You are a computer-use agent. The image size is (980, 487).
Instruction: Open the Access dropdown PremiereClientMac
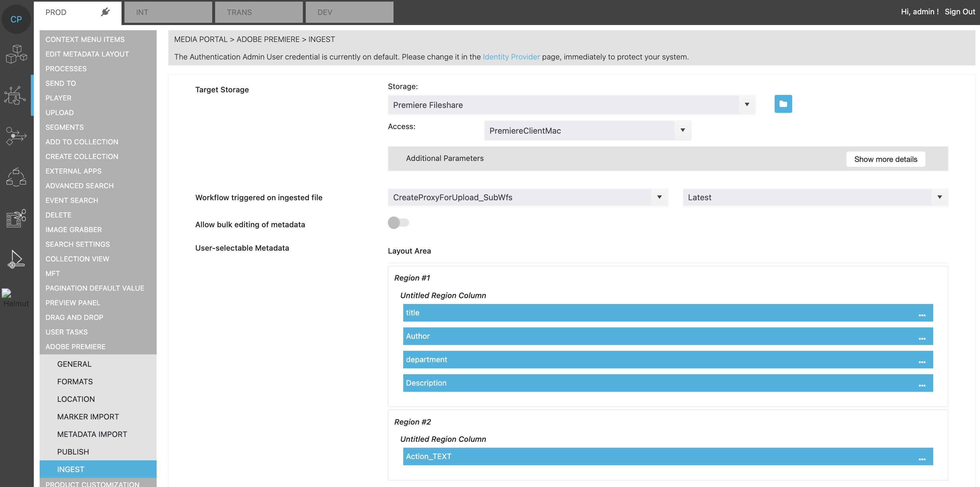pyautogui.click(x=587, y=131)
